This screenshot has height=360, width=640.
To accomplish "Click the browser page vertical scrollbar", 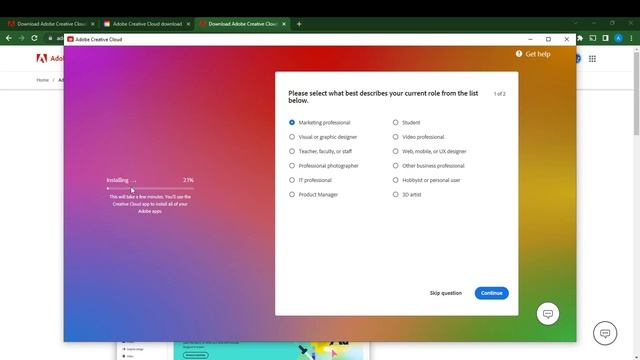I will tap(636, 94).
